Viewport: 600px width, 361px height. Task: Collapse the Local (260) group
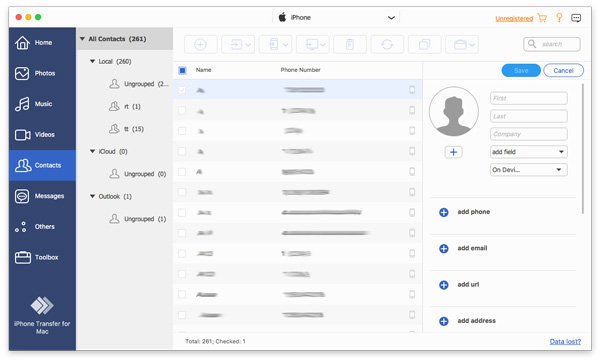(92, 61)
